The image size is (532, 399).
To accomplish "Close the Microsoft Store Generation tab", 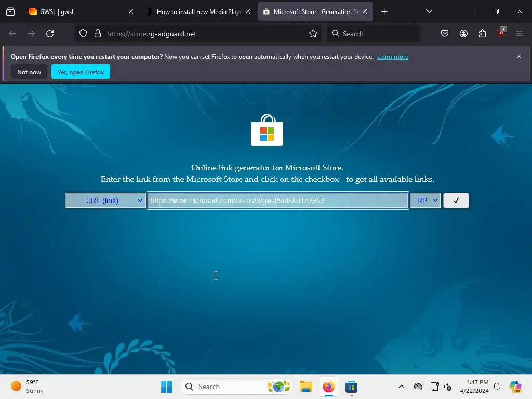I will pos(365,11).
